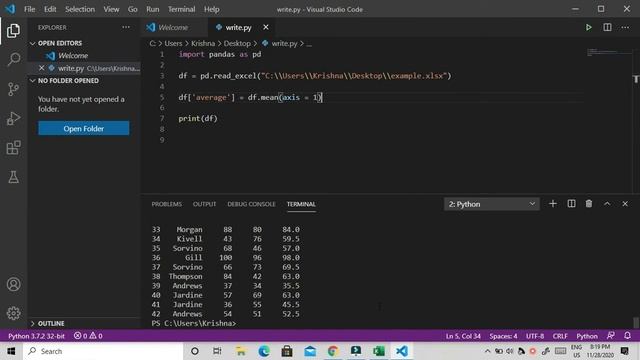Open the File menu

(x=29, y=9)
